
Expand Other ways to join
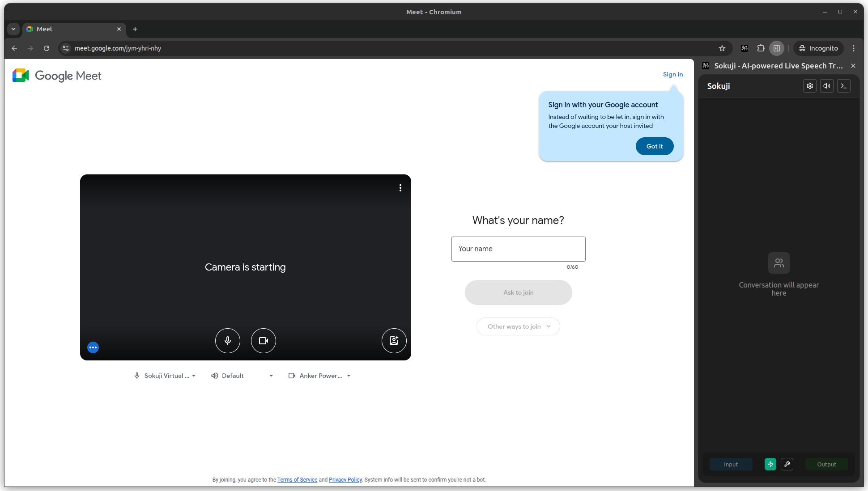pos(518,326)
